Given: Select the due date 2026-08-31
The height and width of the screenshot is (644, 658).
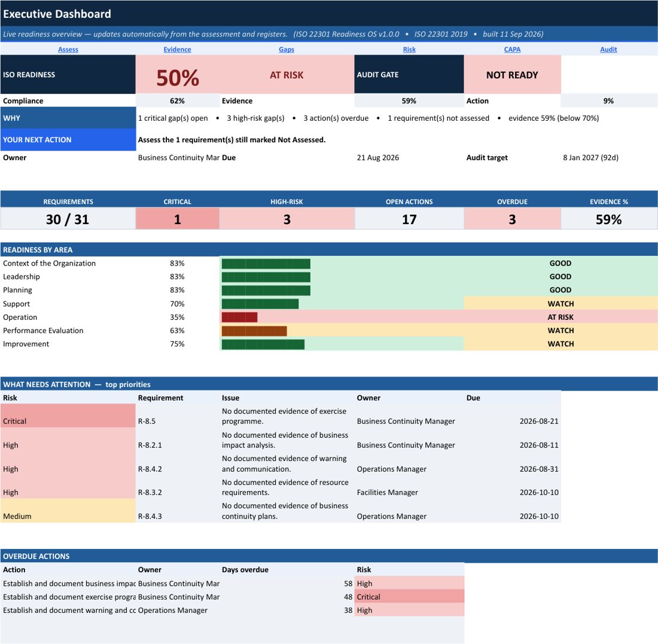Looking at the screenshot, I should (x=539, y=469).
